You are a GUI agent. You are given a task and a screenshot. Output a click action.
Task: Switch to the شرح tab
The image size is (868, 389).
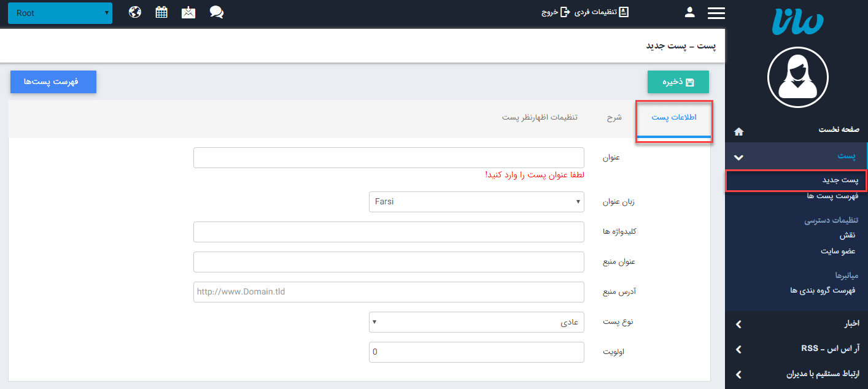[x=614, y=118]
